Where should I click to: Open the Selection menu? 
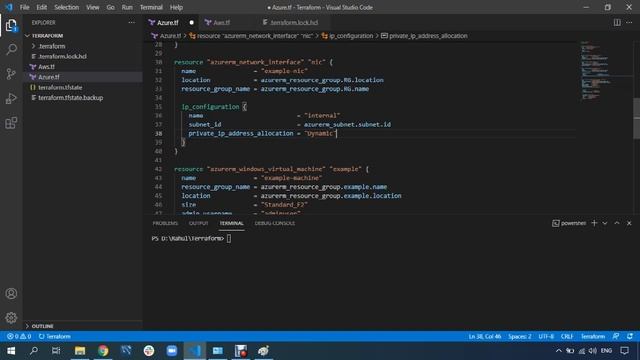(x=67, y=7)
